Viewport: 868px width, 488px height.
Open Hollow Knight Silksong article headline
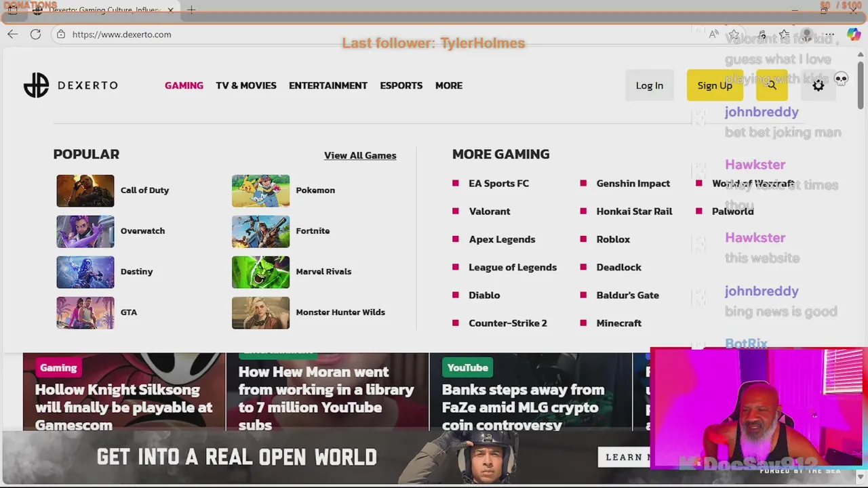point(123,407)
